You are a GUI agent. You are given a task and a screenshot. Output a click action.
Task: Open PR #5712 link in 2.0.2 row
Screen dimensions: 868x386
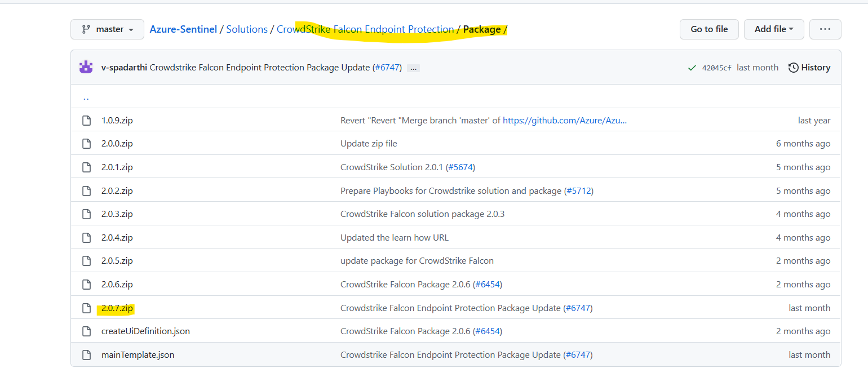point(578,190)
